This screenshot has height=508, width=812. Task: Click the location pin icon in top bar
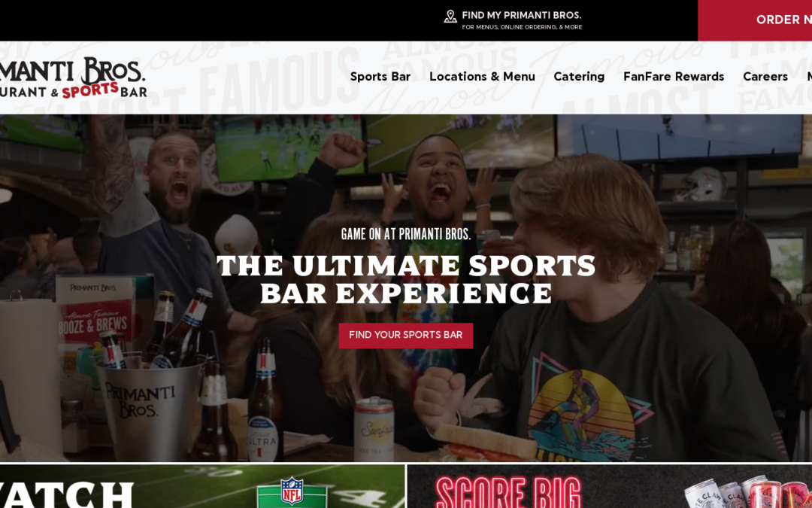click(x=450, y=17)
